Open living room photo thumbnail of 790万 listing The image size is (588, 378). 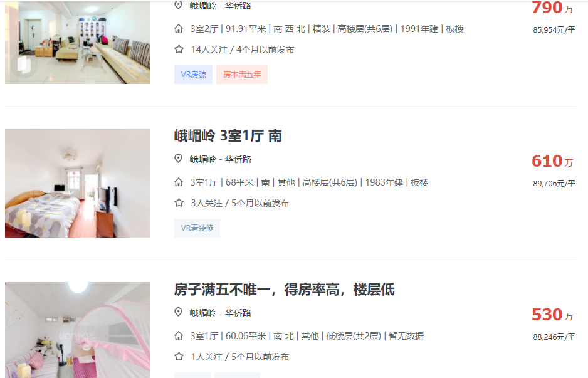78,42
